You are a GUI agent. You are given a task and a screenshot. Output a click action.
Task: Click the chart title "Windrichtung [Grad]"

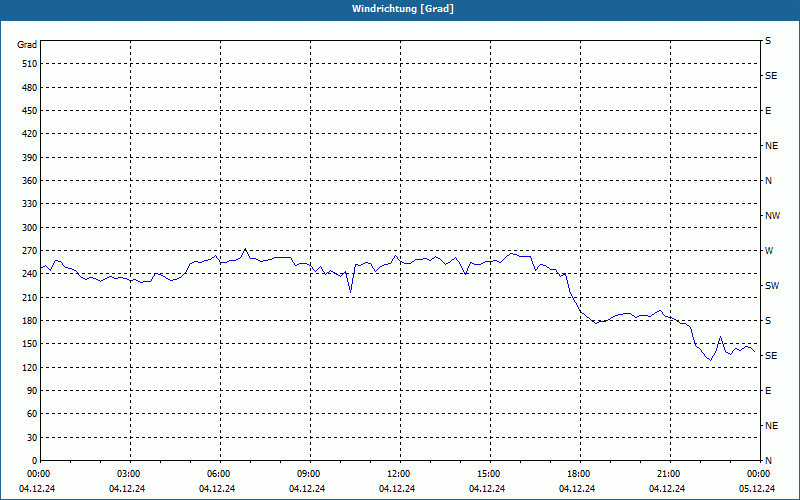[403, 9]
